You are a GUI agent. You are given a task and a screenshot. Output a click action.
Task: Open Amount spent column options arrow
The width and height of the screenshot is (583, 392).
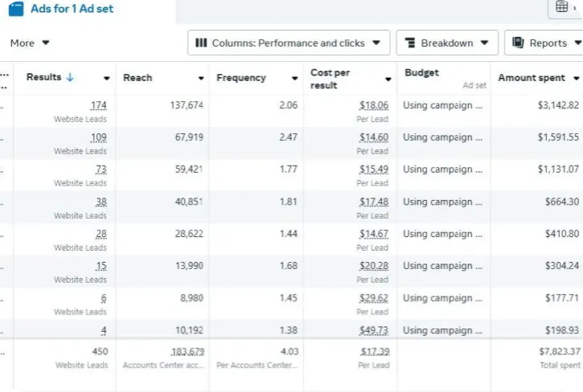[576, 79]
